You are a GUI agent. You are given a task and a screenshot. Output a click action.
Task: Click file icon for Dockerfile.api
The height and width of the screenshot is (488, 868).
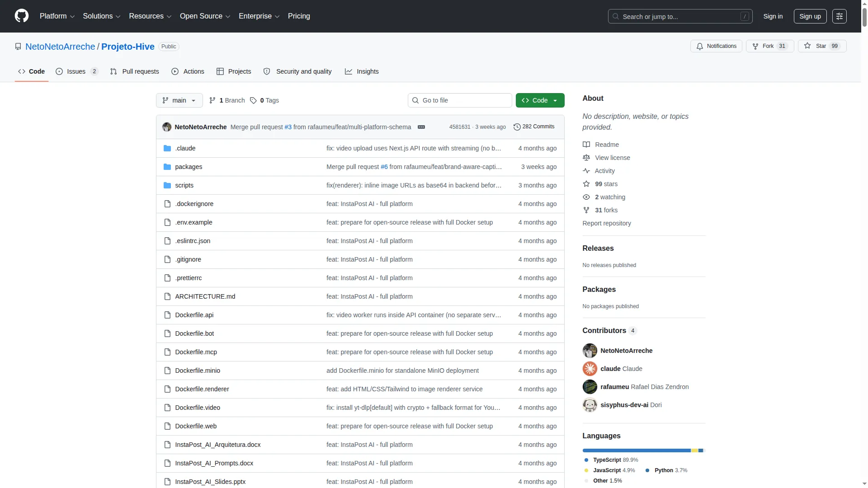167,315
